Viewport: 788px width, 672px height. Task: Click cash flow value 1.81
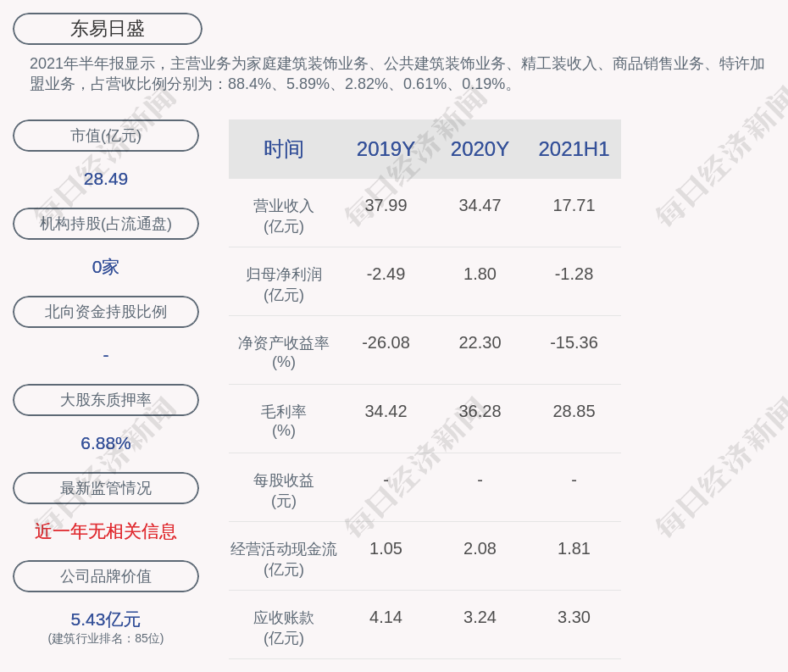[574, 548]
